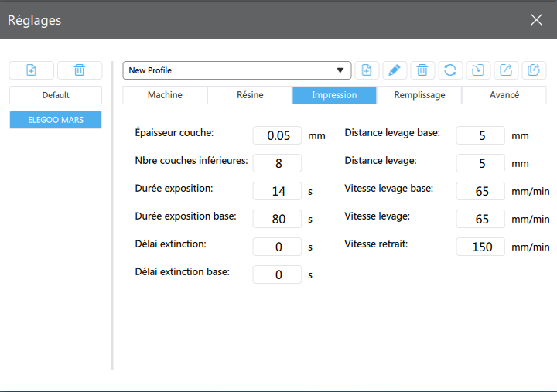Screen dimensions: 557x392
Task: Import a profile with the inbox arrow icon
Action: [478, 70]
